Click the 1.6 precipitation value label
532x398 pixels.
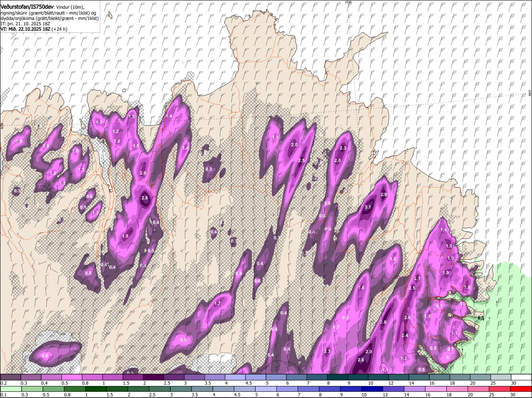click(x=361, y=287)
